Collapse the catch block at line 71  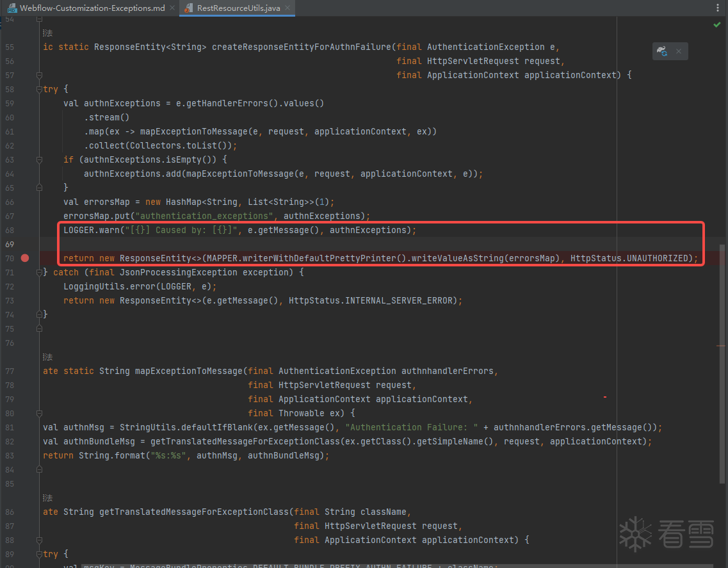(40, 272)
